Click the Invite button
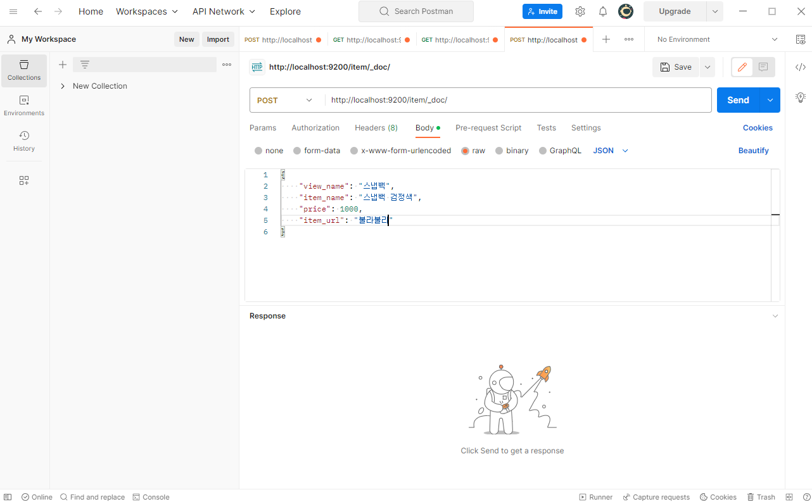Screen dimensions: 812x504 click(542, 11)
